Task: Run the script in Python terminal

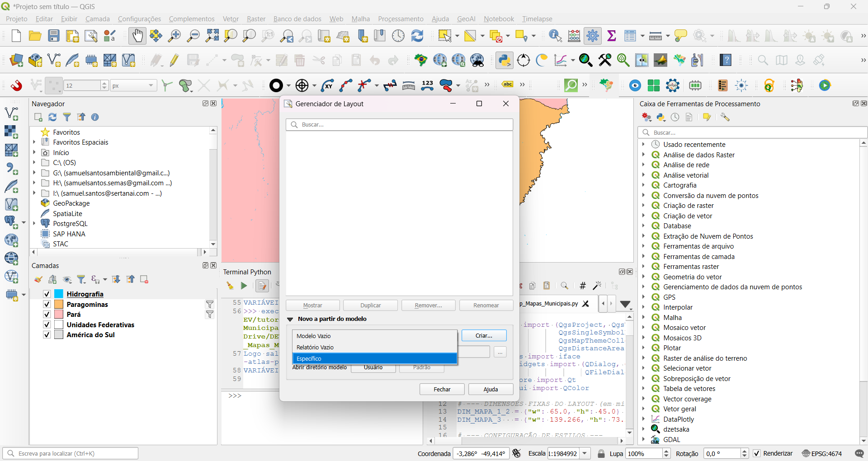Action: [x=244, y=286]
